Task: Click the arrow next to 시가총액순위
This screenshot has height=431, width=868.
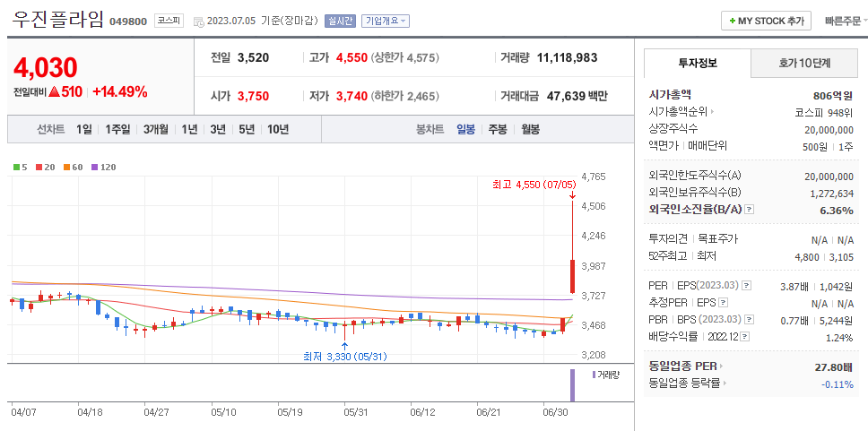Action: click(712, 112)
